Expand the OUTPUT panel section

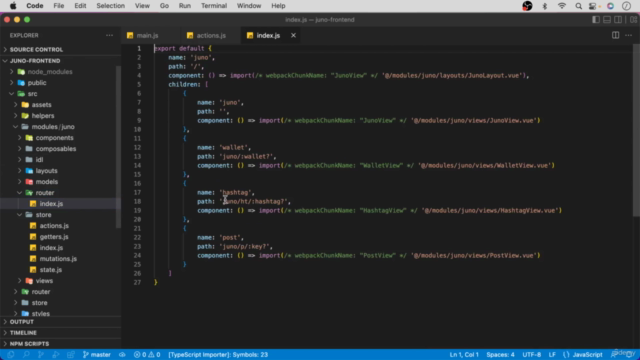pyautogui.click(x=22, y=322)
